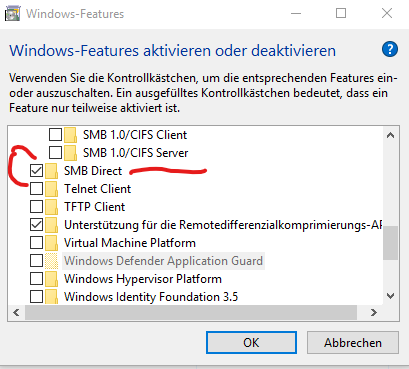
Task: Tick the TFTP Client checkbox
Action: (x=36, y=207)
